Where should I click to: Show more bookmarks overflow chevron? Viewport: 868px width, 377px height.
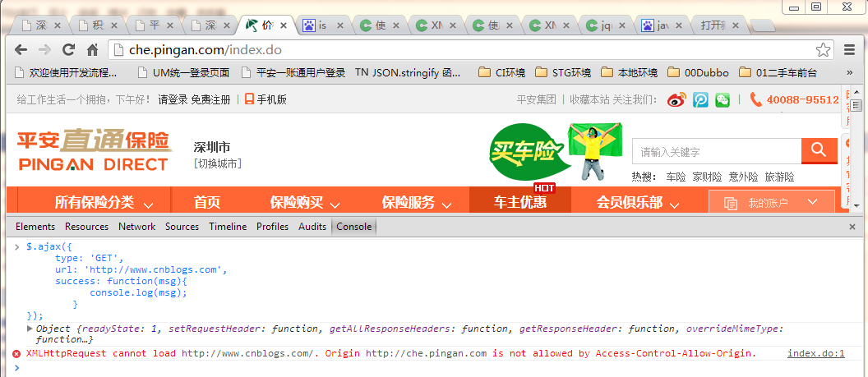(850, 72)
